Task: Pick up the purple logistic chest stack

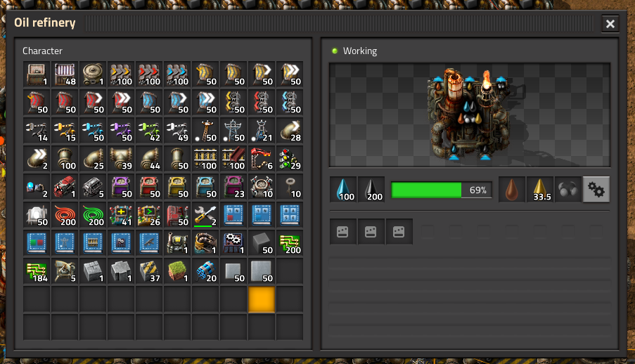Action: tap(121, 187)
